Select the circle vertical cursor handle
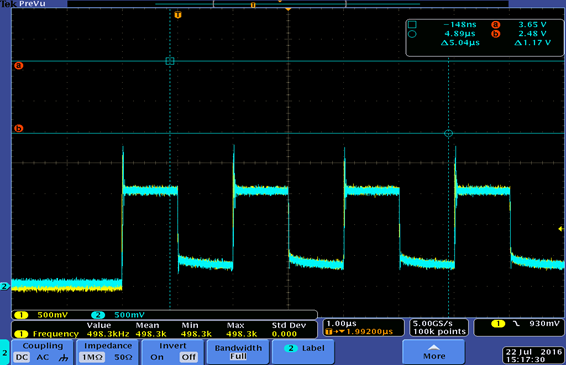This screenshot has height=365, width=566. click(448, 134)
